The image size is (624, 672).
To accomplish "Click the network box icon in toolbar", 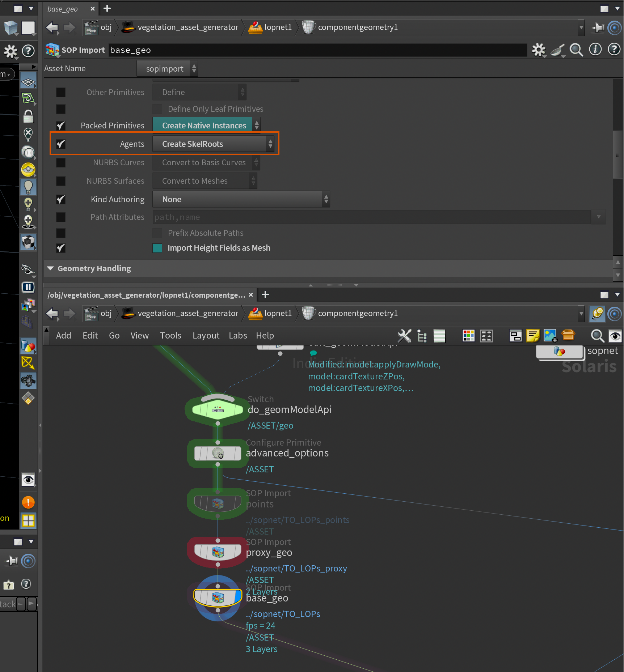I will point(515,336).
